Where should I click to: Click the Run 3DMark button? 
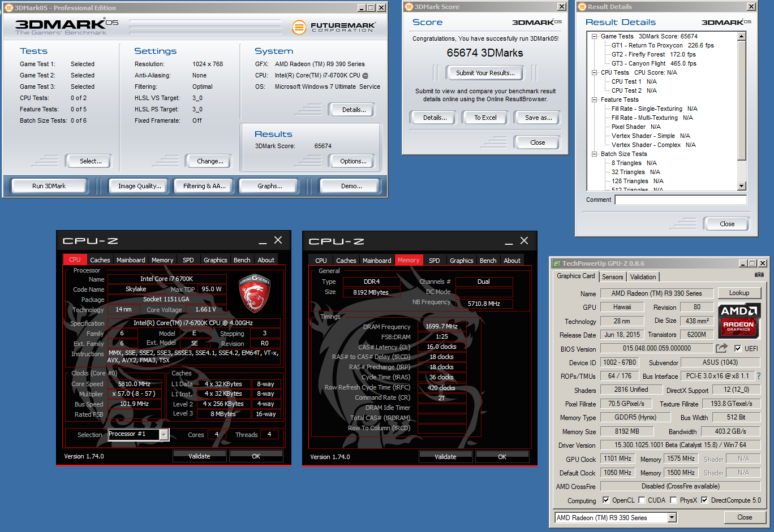[x=49, y=186]
